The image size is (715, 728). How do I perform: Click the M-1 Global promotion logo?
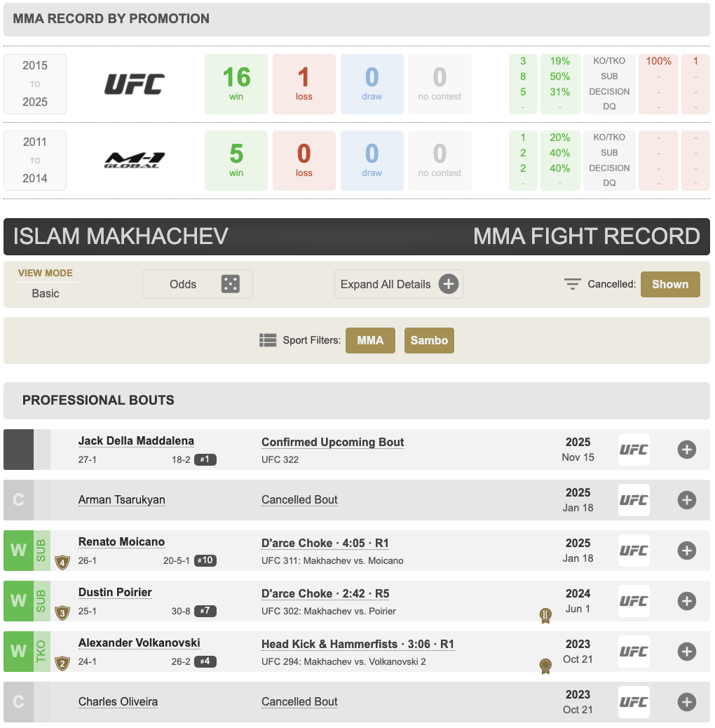(x=135, y=160)
